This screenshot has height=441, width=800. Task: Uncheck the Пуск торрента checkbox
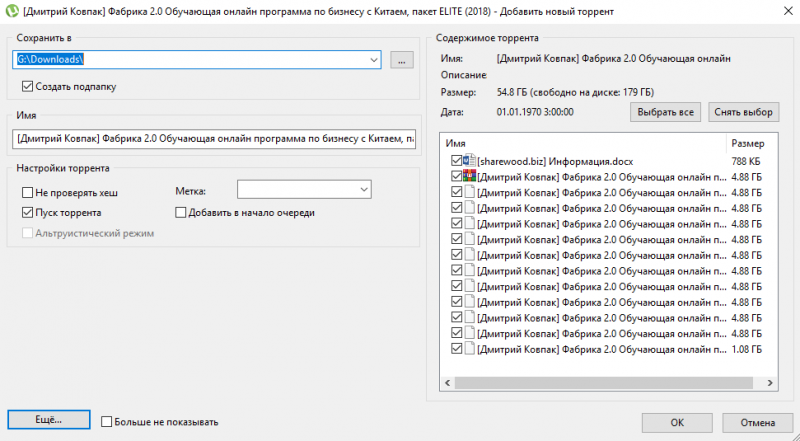click(x=28, y=212)
